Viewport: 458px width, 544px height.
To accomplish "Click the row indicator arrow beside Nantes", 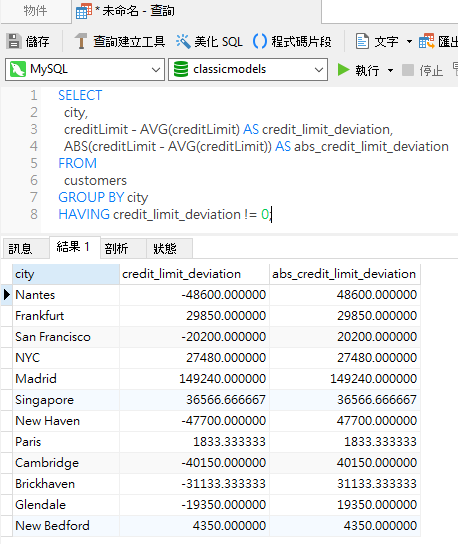I will [7, 295].
